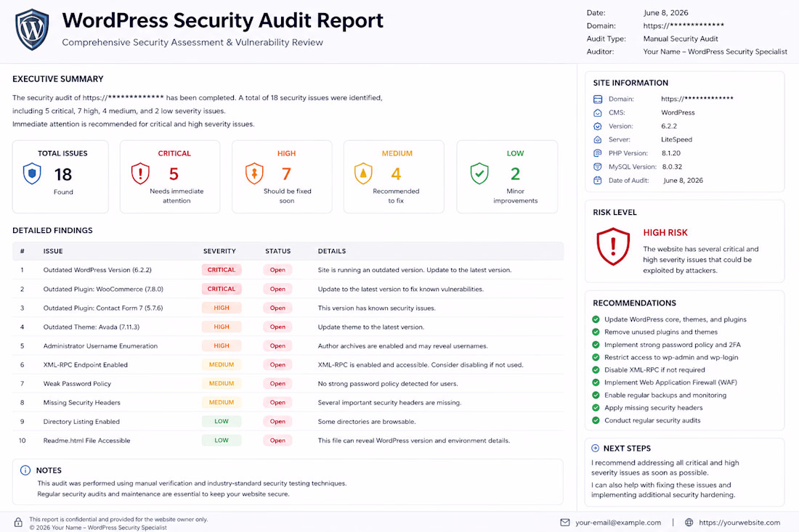Click the WordPress shield logo
The width and height of the screenshot is (799, 532).
click(x=32, y=30)
